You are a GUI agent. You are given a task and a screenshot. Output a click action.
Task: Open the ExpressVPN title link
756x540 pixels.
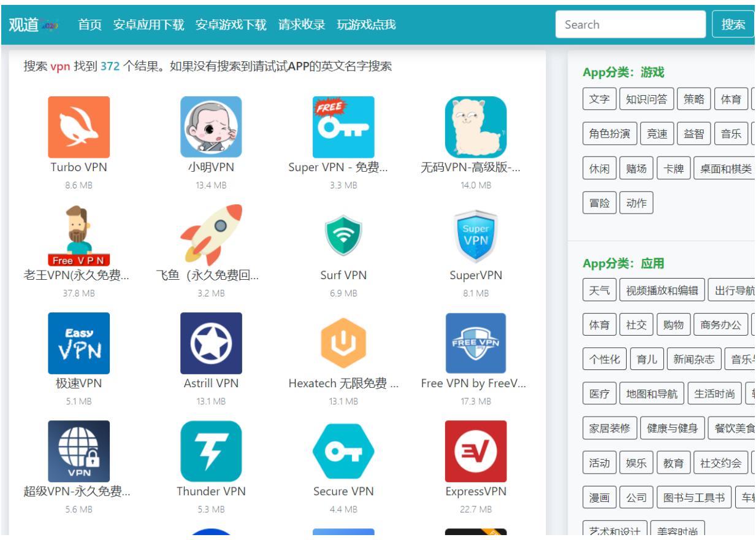(x=476, y=492)
